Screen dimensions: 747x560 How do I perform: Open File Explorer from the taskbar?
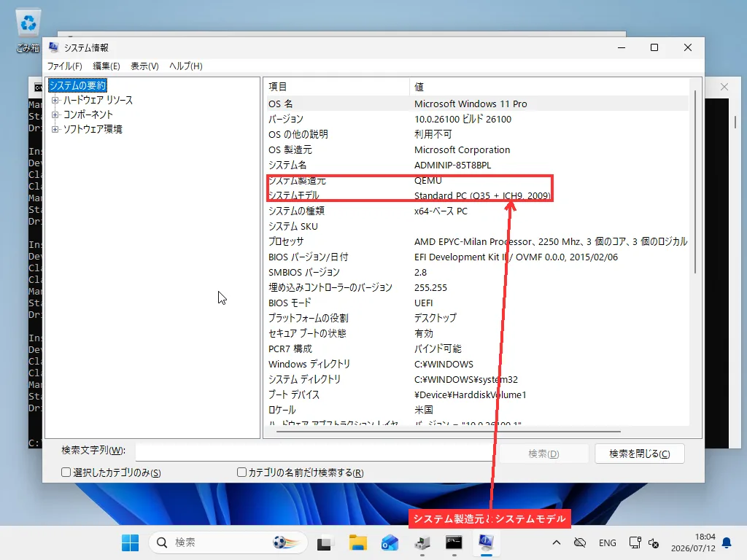click(x=357, y=542)
